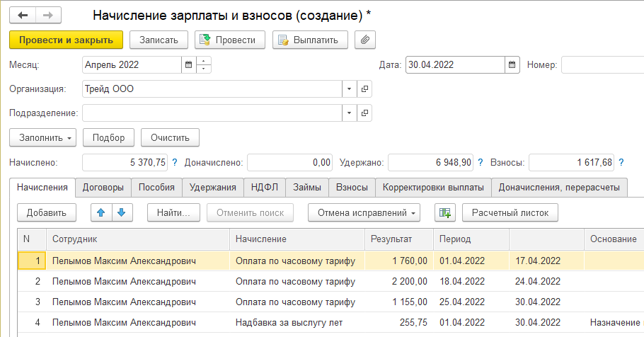Move row up with blue arrow
The height and width of the screenshot is (337, 644).
coord(101,212)
